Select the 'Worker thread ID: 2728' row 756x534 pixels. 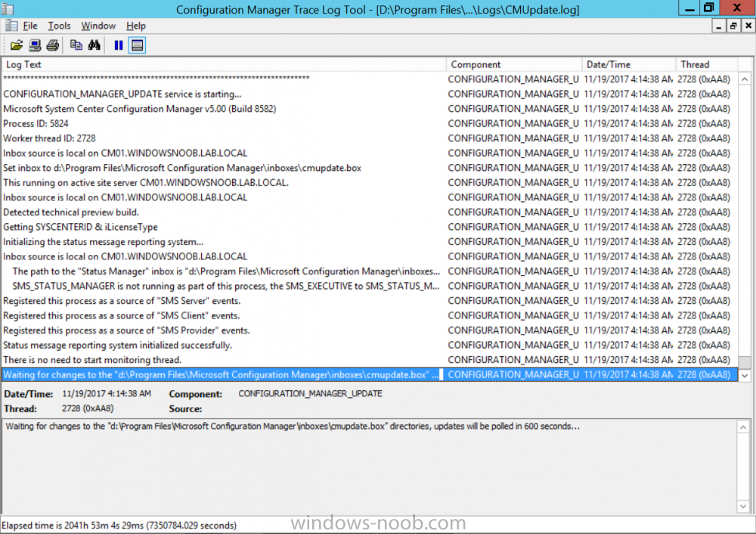pyautogui.click(x=370, y=138)
